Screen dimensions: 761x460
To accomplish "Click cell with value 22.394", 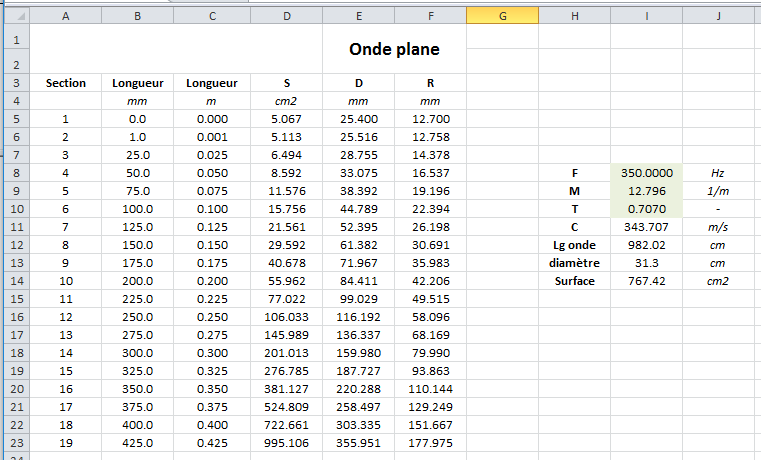I will coord(430,209).
